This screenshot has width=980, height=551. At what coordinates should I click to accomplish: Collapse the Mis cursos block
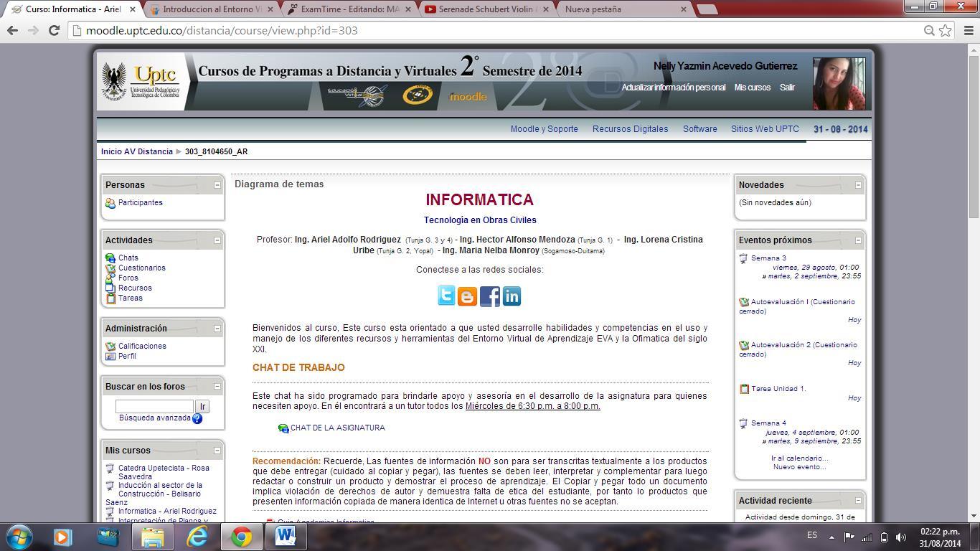coord(217,451)
